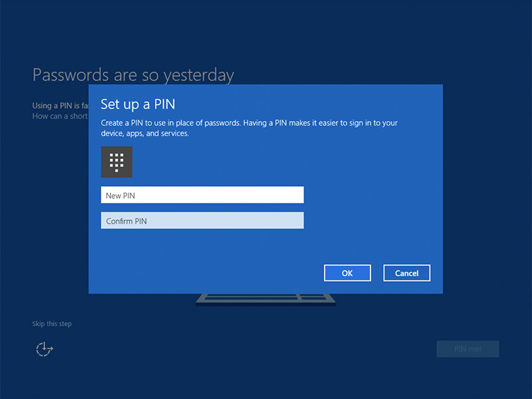The width and height of the screenshot is (532, 399).
Task: Click the PIN pad graphic above New PIN field
Action: tap(116, 162)
